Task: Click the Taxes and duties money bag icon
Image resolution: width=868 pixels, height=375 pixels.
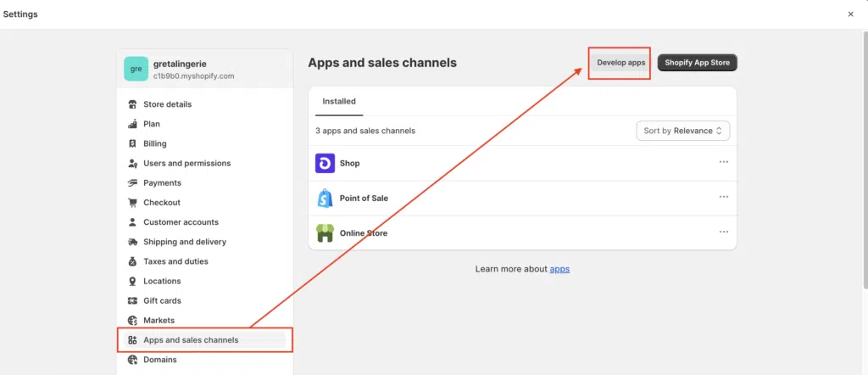Action: tap(132, 261)
